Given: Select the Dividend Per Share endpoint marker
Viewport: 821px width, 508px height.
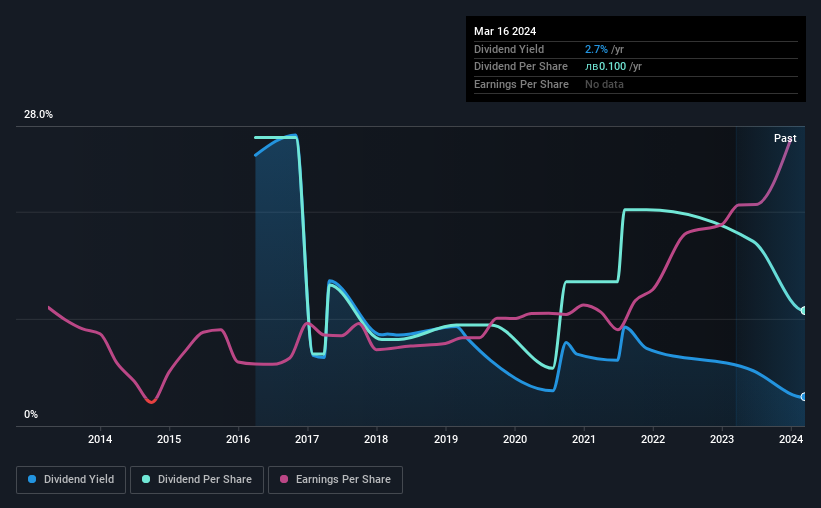Looking at the screenshot, I should [x=804, y=311].
